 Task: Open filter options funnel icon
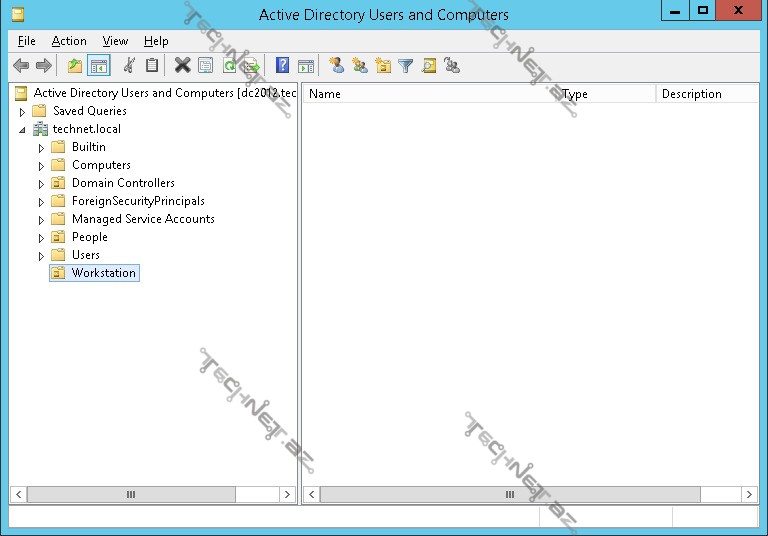406,66
